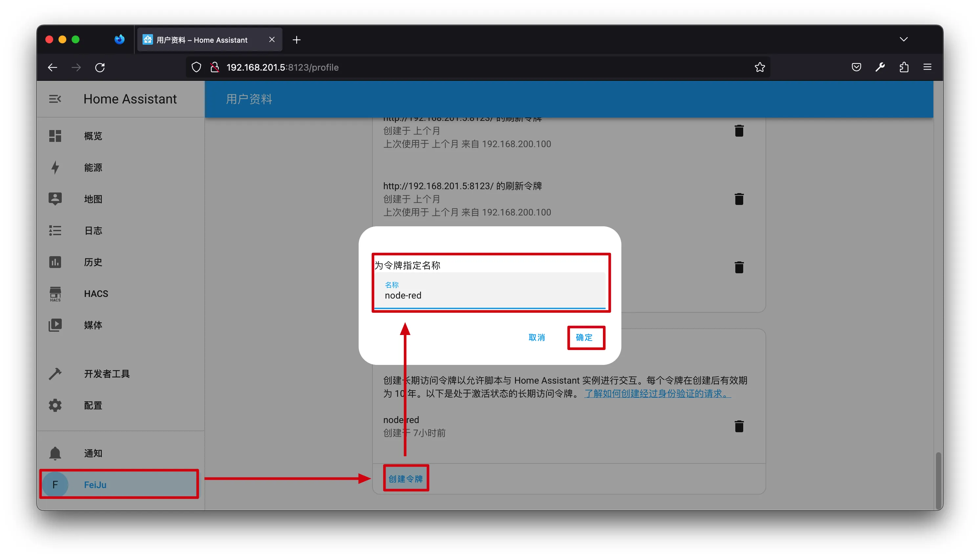Open the wrench developer tools icon
The image size is (980, 559).
tap(880, 67)
